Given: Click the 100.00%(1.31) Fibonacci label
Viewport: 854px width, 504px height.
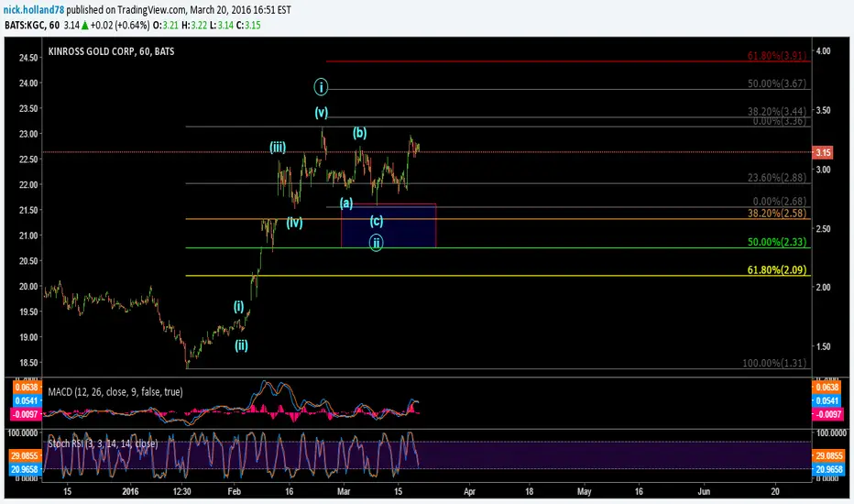Looking at the screenshot, I should coord(774,363).
